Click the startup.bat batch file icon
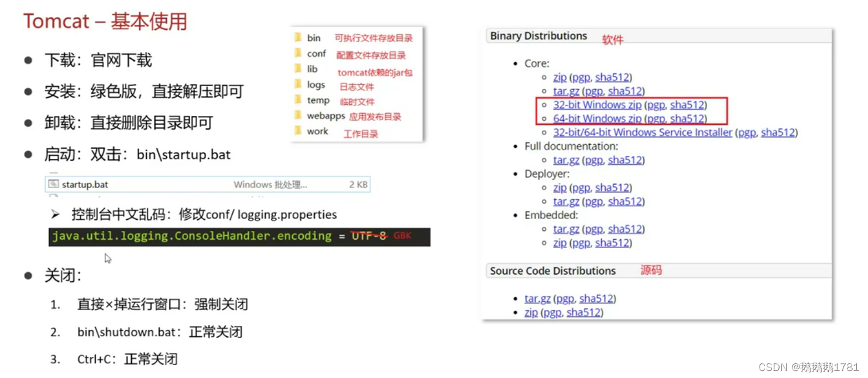This screenshot has height=378, width=868. point(54,184)
